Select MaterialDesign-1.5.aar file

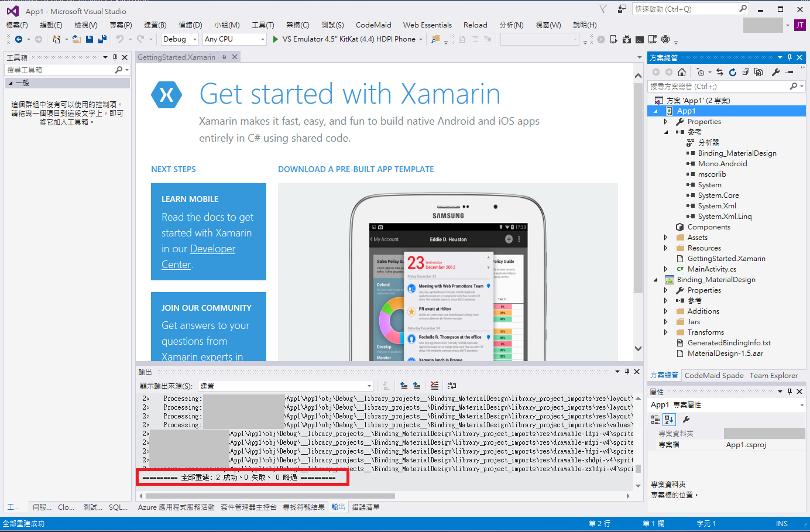725,353
